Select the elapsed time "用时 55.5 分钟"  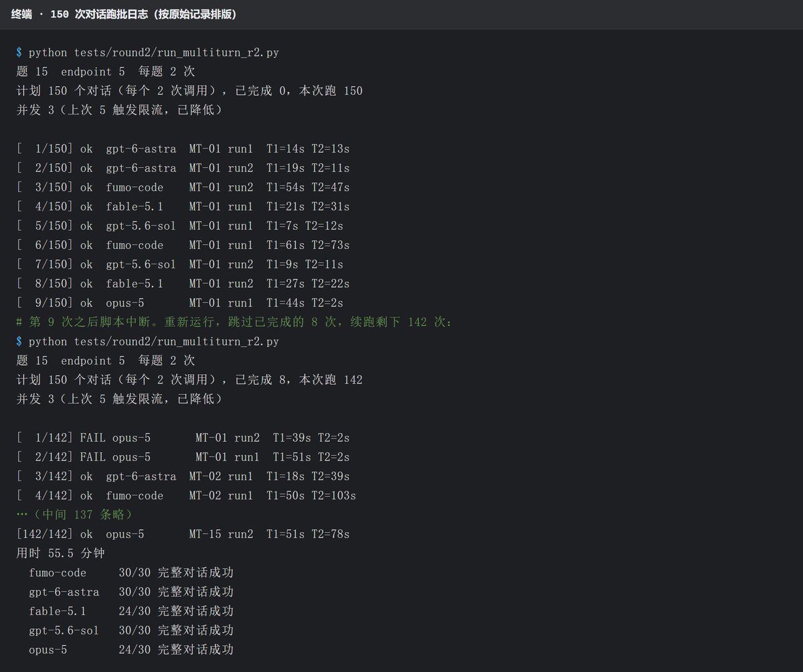coord(60,554)
